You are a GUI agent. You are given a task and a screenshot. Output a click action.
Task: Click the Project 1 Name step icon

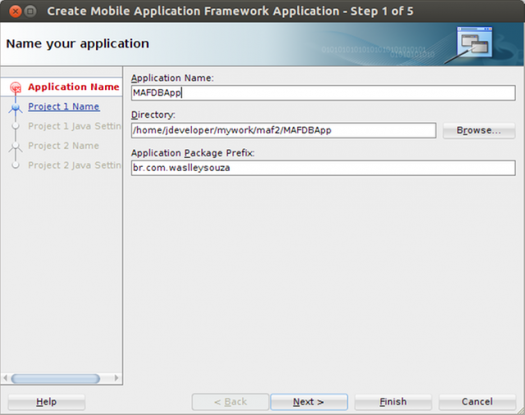pyautogui.click(x=15, y=108)
